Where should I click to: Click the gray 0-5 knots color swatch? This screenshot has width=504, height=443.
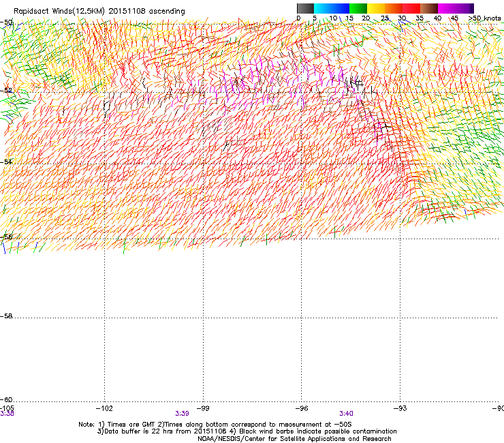pyautogui.click(x=305, y=8)
